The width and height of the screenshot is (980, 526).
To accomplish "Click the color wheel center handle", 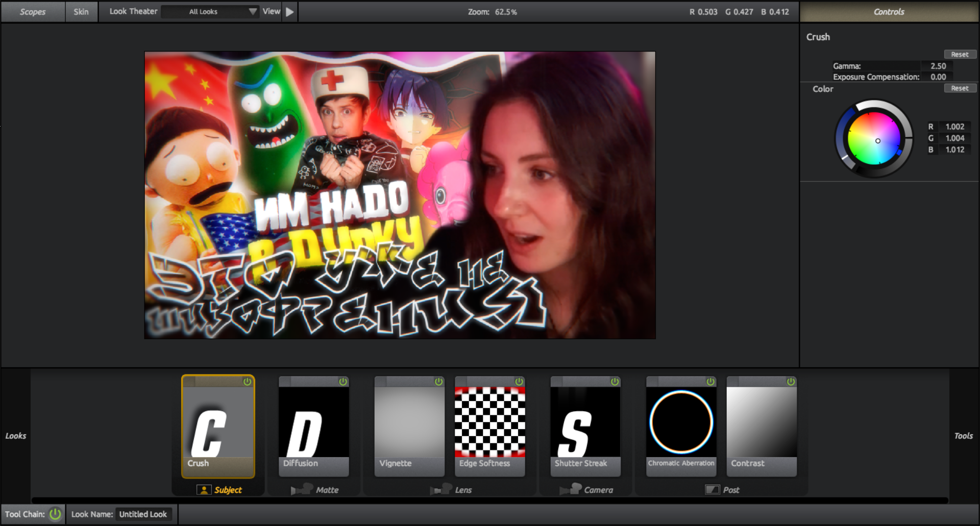I will tap(878, 141).
